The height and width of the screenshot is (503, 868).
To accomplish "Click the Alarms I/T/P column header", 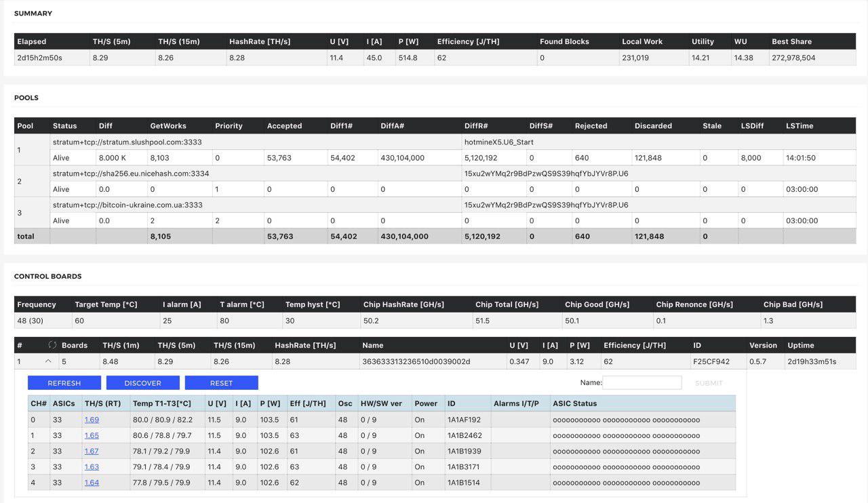I will (x=516, y=403).
